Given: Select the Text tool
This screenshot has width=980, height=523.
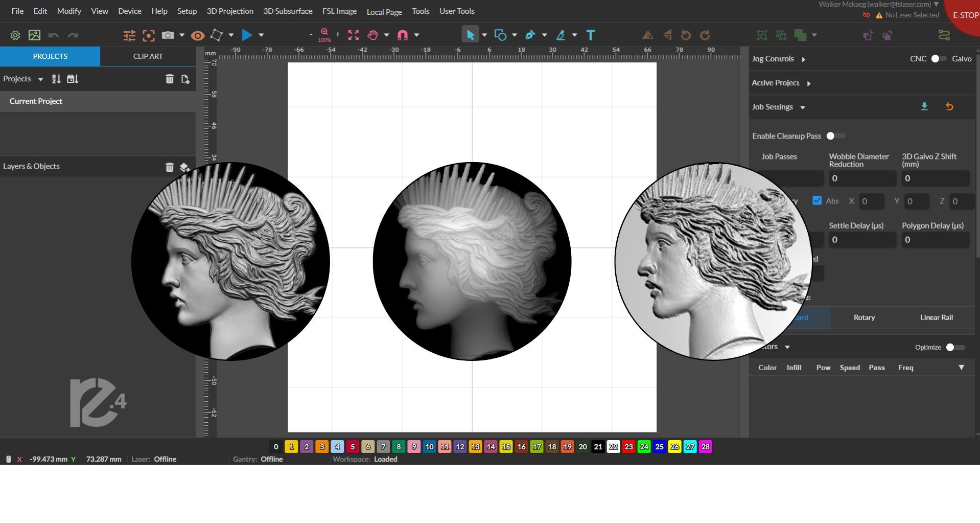Looking at the screenshot, I should point(591,35).
